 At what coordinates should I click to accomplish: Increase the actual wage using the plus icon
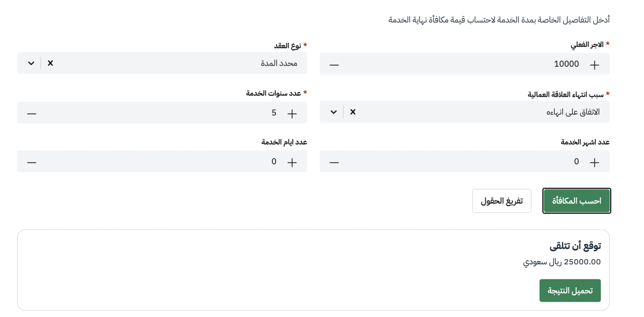(x=594, y=64)
